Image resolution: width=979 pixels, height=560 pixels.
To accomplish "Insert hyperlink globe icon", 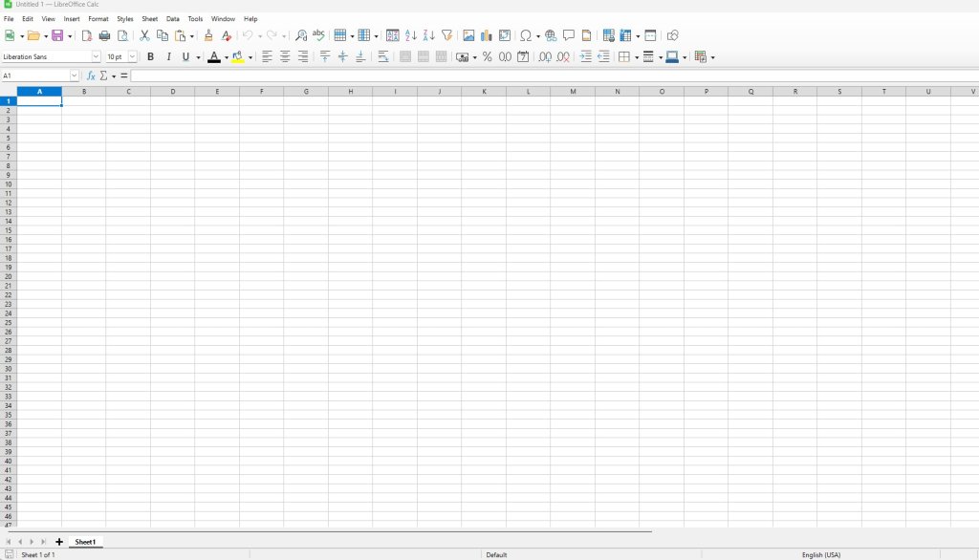I will coord(551,35).
